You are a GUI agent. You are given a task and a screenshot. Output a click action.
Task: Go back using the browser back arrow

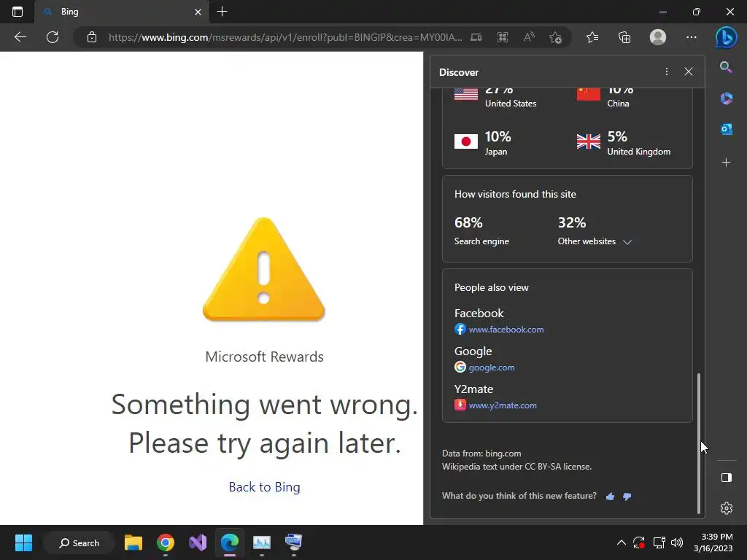[x=20, y=37]
